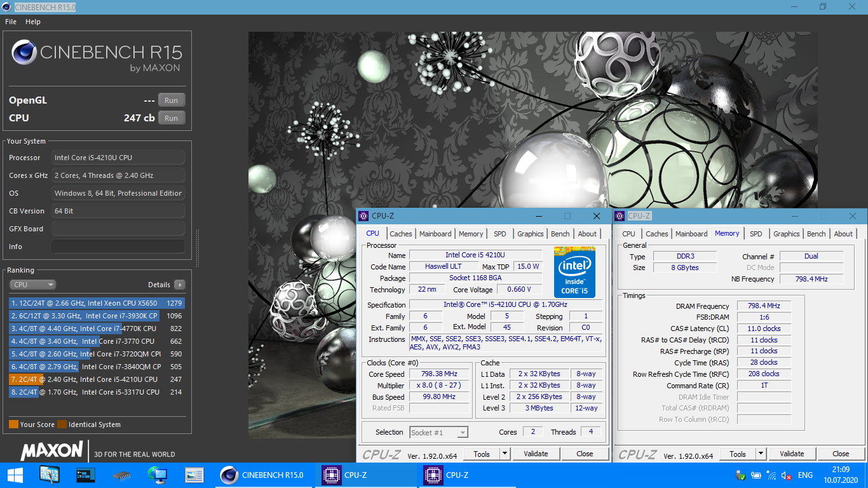The height and width of the screenshot is (488, 868).
Task: Click the ENG language indicator
Action: click(805, 475)
